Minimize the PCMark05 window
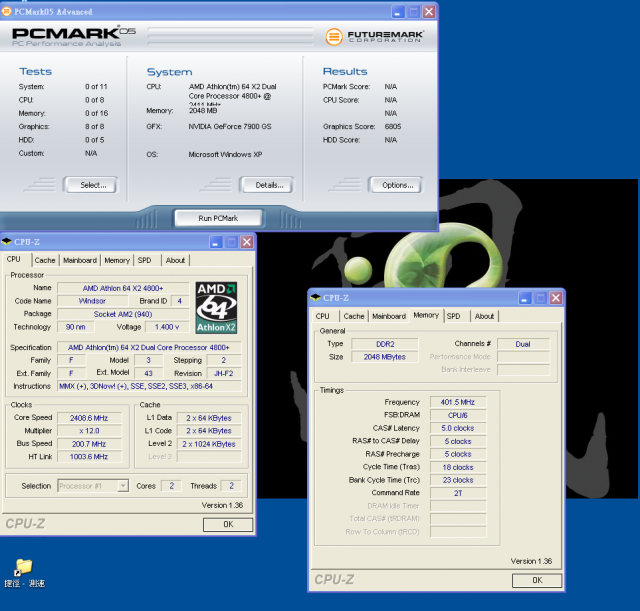 tap(398, 12)
